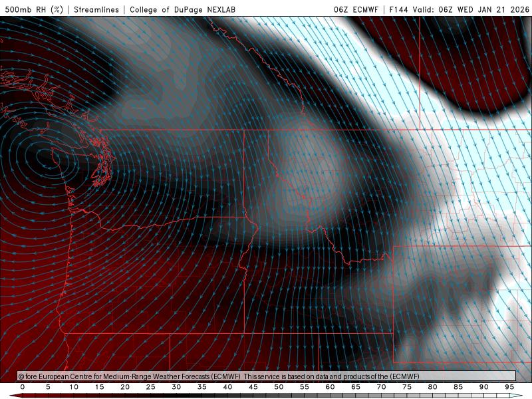Select the "35" scale value
Image resolution: width=532 pixels, height=399 pixels.
(202, 387)
